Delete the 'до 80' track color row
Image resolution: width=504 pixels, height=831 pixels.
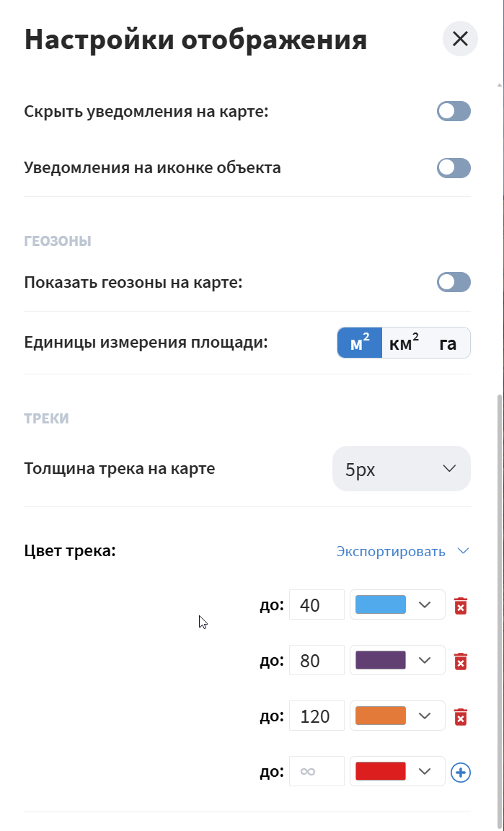[x=461, y=661]
